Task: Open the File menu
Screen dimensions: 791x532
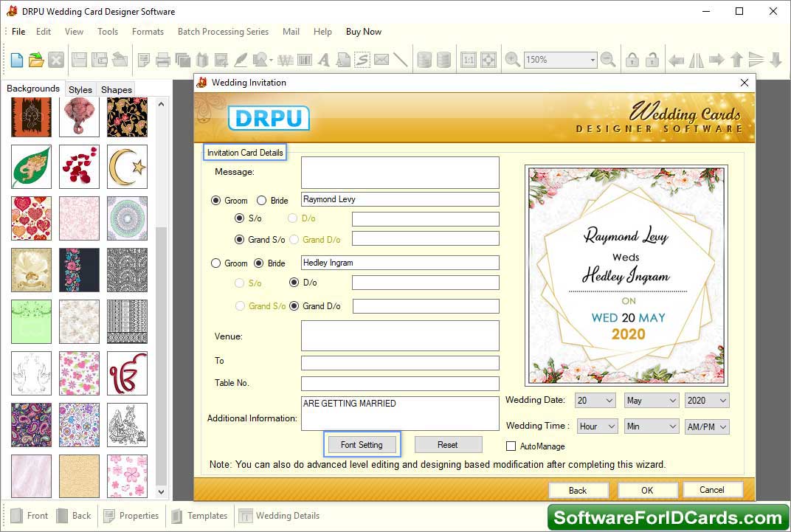Action: click(18, 31)
